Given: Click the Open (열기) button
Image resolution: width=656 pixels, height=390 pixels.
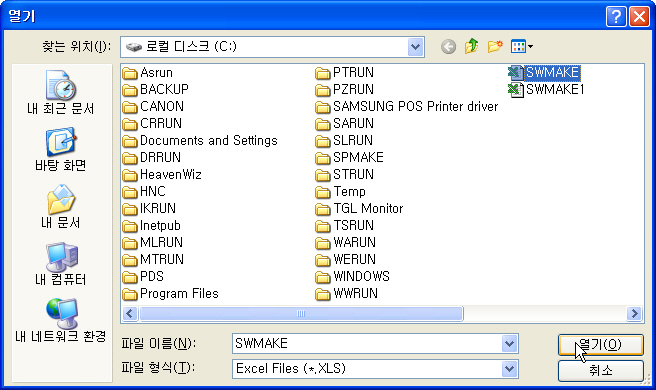Looking at the screenshot, I should point(600,345).
